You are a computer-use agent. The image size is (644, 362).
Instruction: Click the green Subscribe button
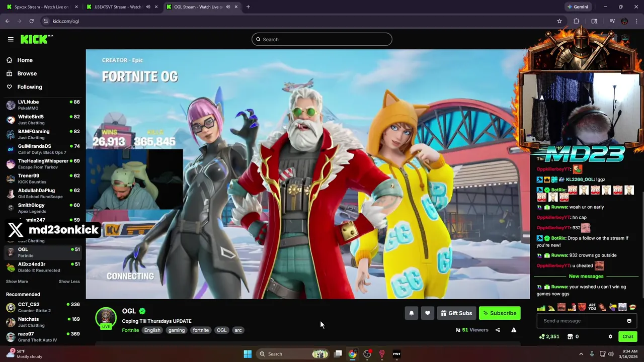(x=500, y=313)
